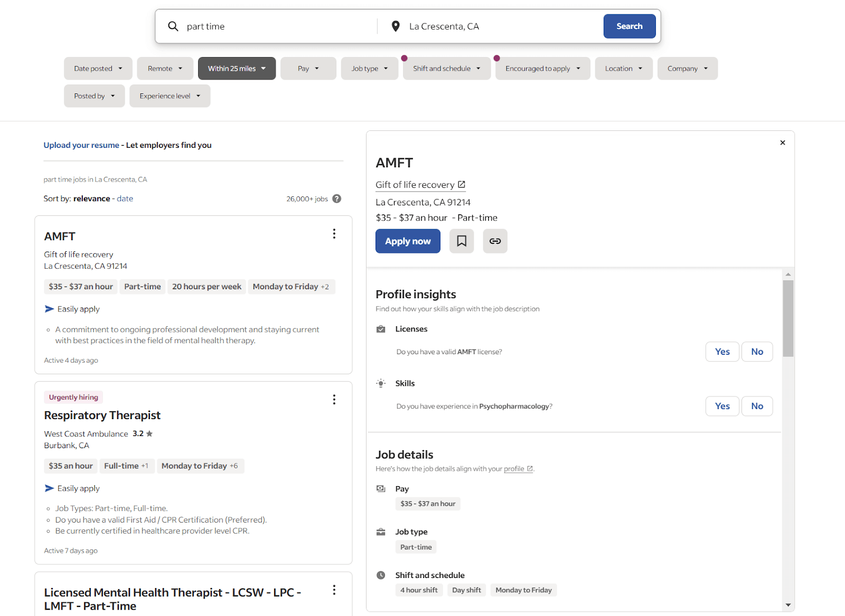
Task: Select the Within 25 miles distance filter
Action: click(x=236, y=68)
